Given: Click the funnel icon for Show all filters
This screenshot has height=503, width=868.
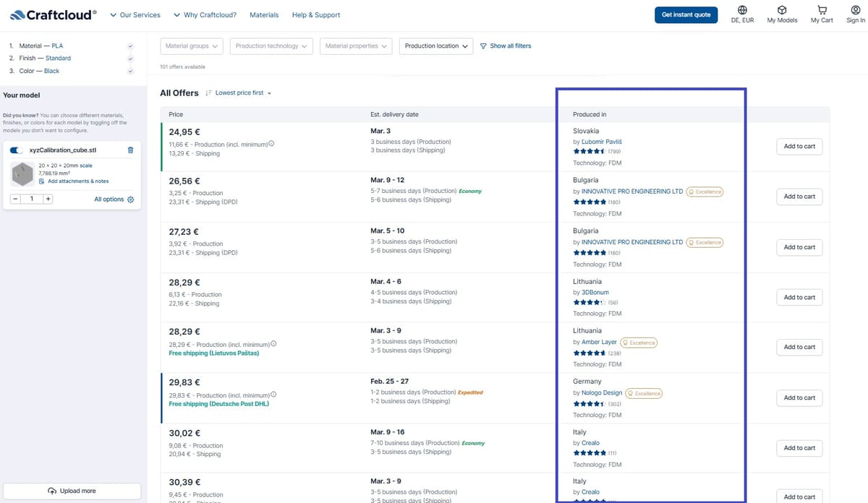Looking at the screenshot, I should [483, 46].
